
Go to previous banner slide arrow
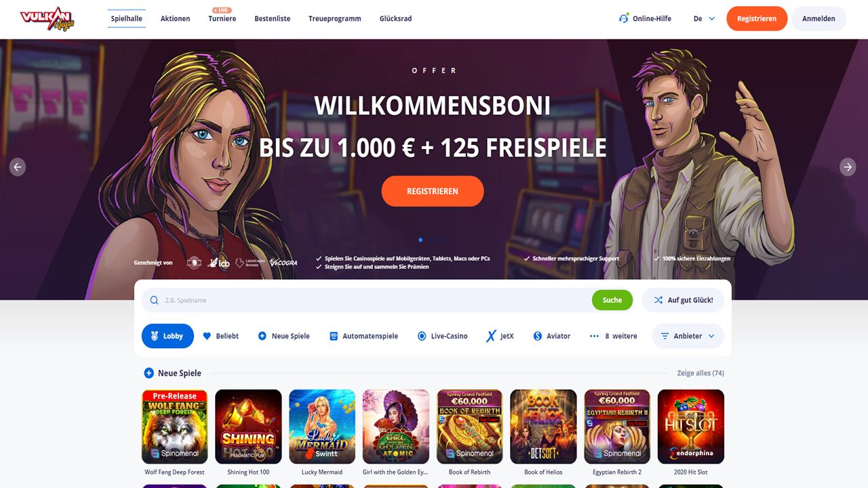(18, 167)
